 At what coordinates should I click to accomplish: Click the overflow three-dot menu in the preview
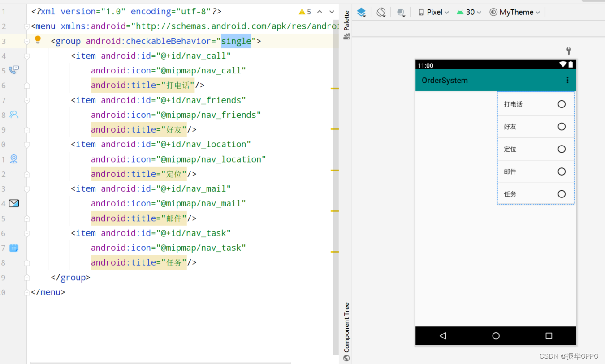(567, 80)
